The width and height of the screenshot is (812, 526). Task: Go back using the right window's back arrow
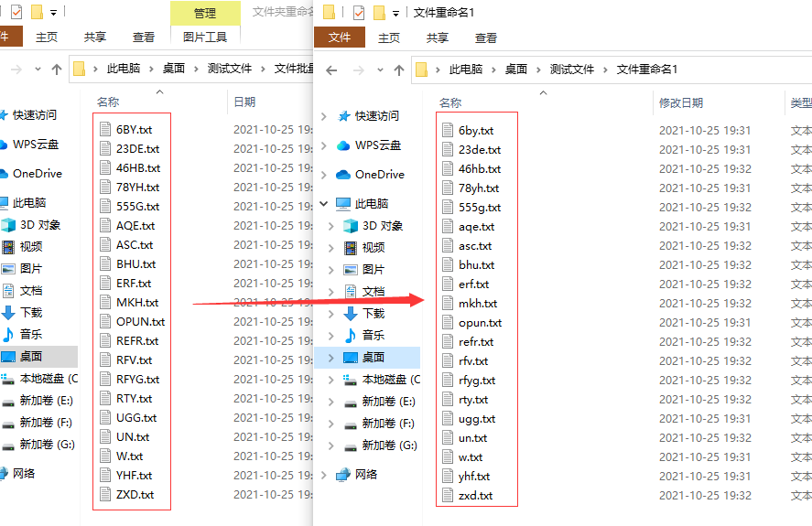click(x=331, y=70)
